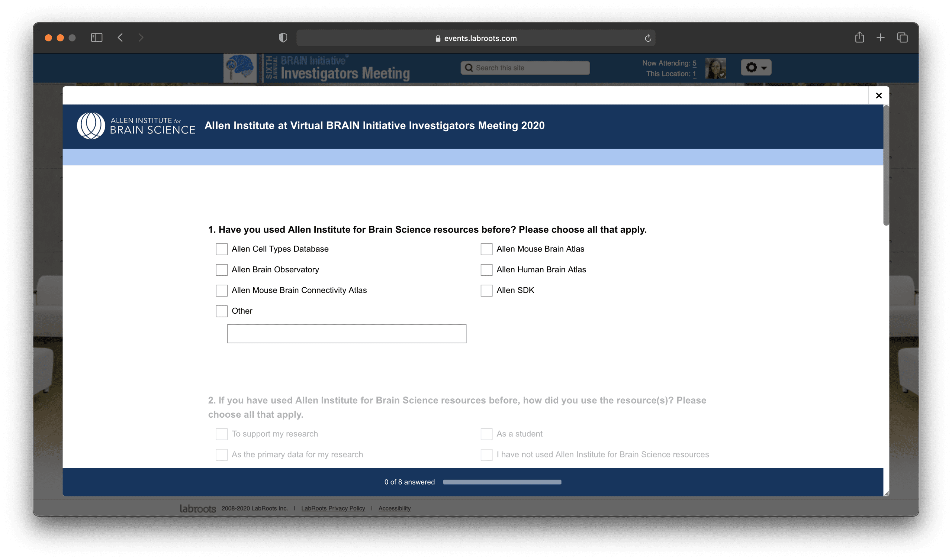The image size is (952, 560).
Task: Show tab overview icon
Action: 902,38
